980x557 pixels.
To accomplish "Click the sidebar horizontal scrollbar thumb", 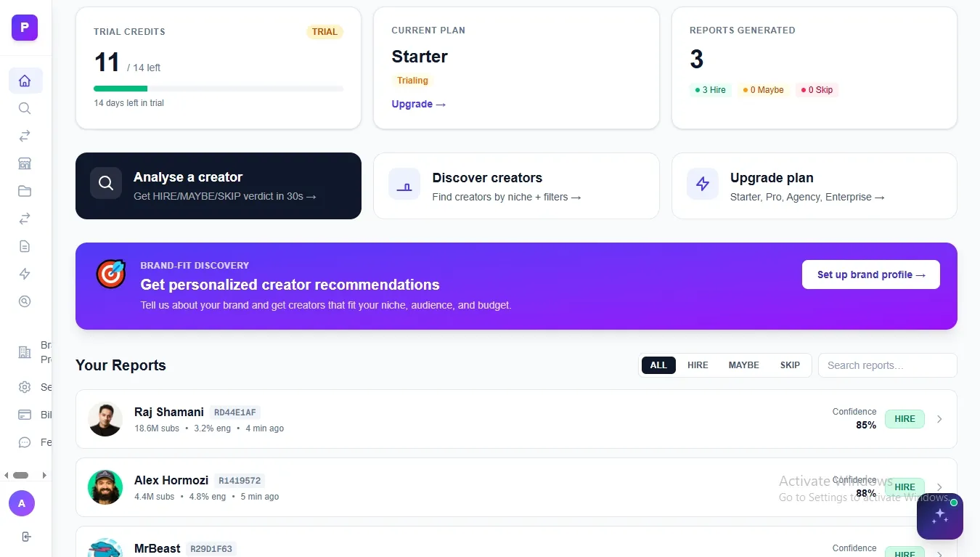I will (20, 476).
